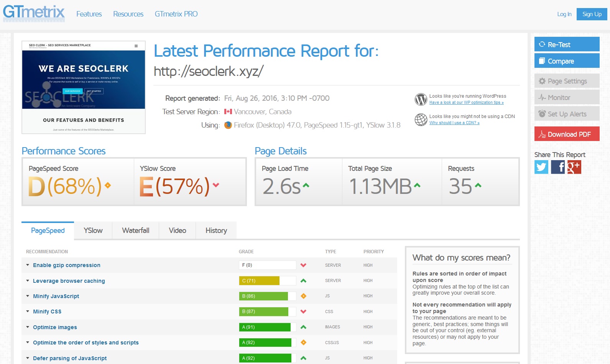Share report on Twitter icon

click(x=541, y=167)
